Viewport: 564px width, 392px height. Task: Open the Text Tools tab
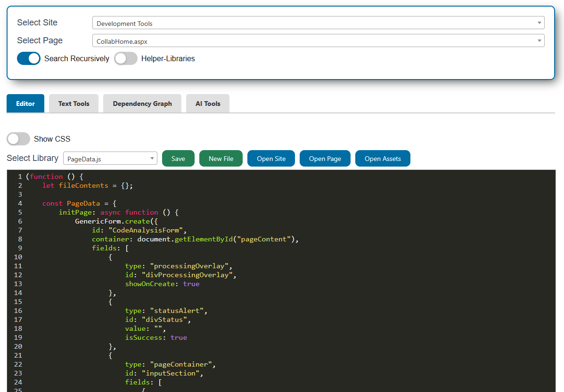pos(74,104)
